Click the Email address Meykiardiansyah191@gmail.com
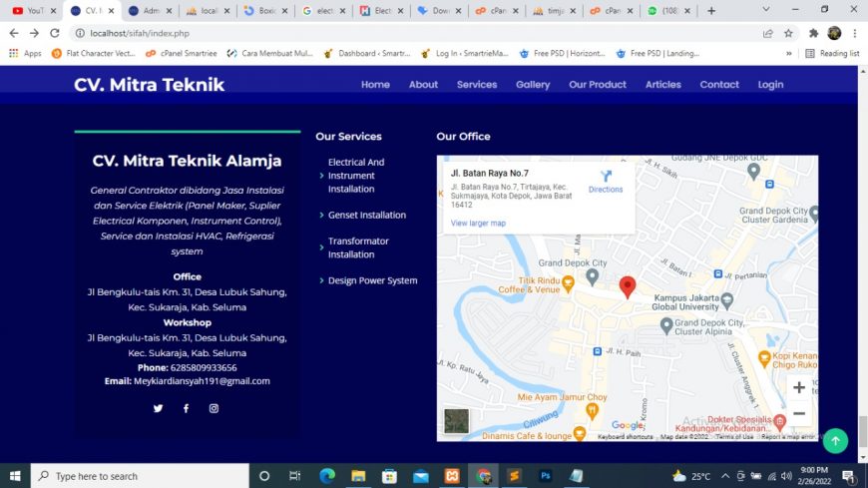Image resolution: width=868 pixels, height=488 pixels. (x=202, y=381)
